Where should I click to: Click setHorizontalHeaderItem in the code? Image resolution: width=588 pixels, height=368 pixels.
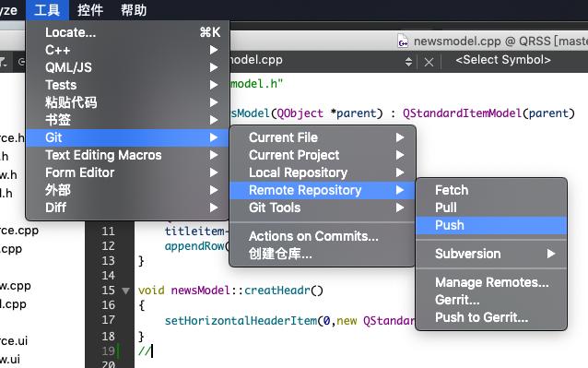click(x=241, y=321)
